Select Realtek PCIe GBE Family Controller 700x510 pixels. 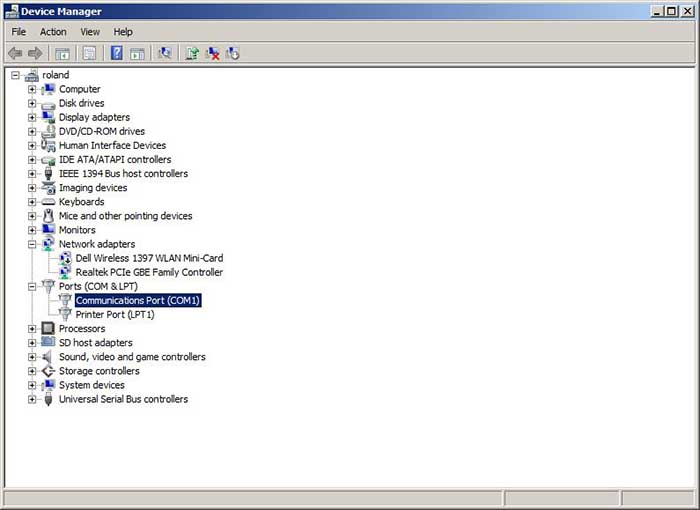[149, 272]
